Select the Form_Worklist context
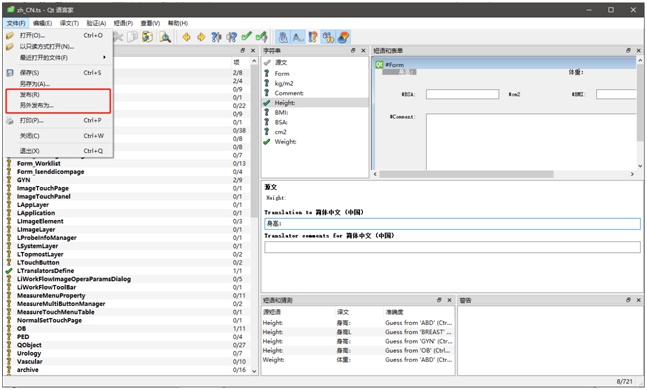The height and width of the screenshot is (390, 647). (x=39, y=163)
